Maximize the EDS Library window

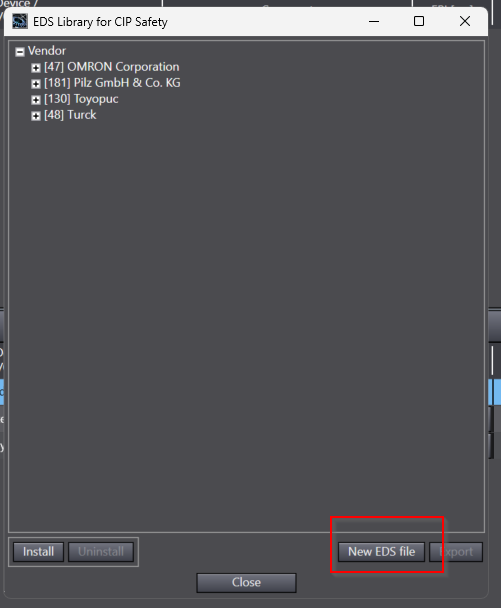coord(419,21)
